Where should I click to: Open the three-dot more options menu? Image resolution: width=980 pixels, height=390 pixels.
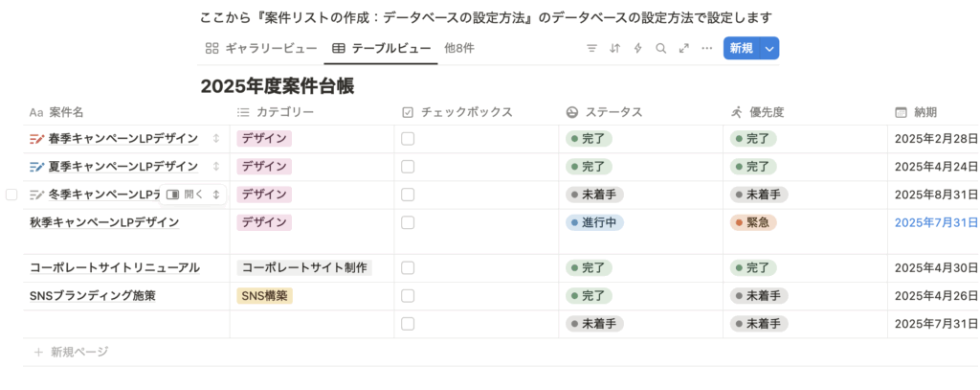[x=706, y=48]
